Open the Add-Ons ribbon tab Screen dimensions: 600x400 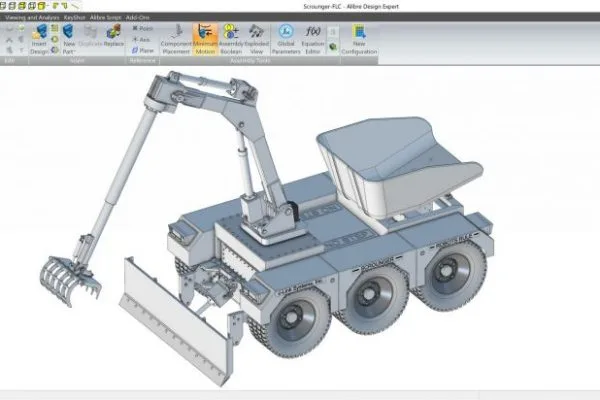(138, 17)
